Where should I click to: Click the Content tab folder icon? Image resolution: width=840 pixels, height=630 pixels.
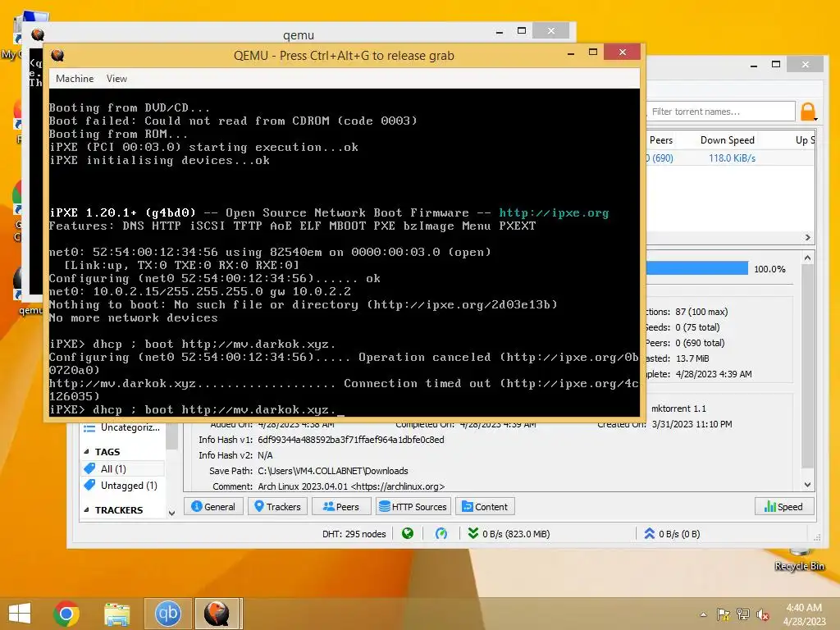(x=467, y=506)
